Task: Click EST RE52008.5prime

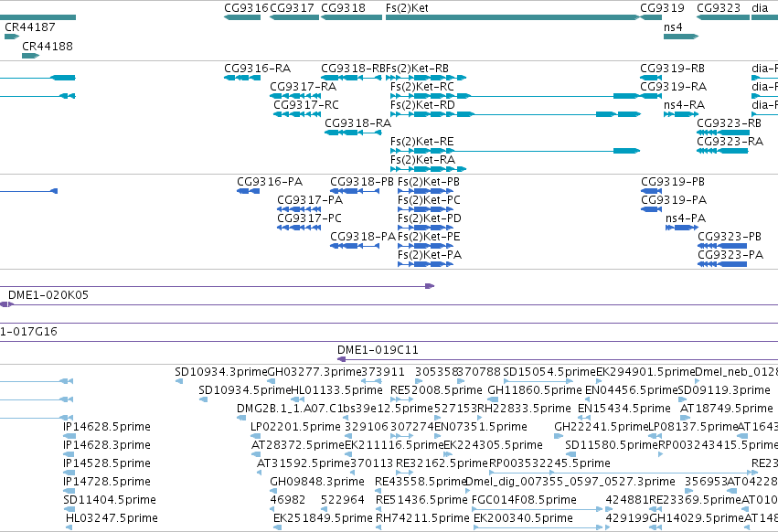Action: coord(436,390)
